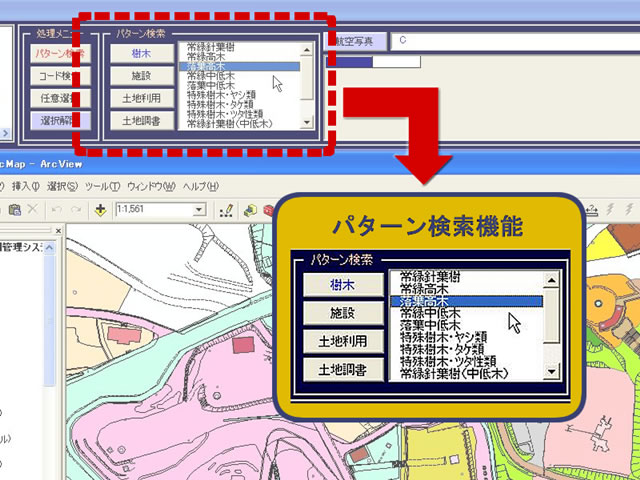Open the 選択(S) menu
Image resolution: width=640 pixels, height=480 pixels.
(62, 187)
